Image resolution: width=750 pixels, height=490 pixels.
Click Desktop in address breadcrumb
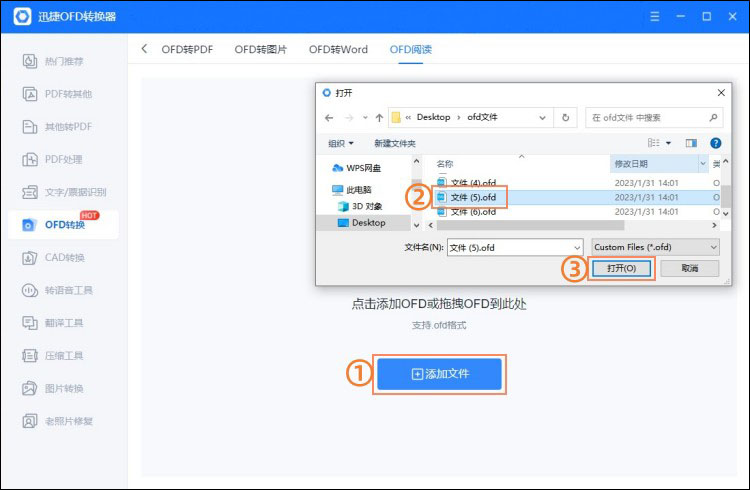433,117
